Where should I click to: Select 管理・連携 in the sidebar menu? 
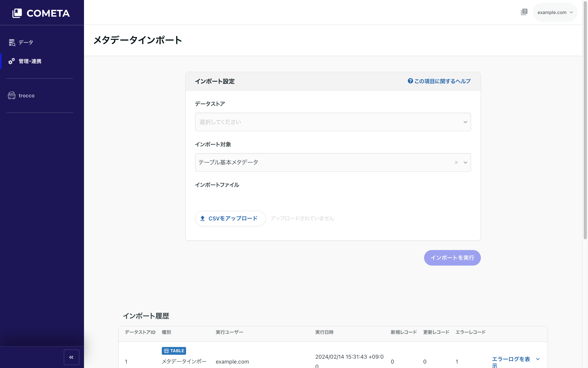click(x=30, y=61)
